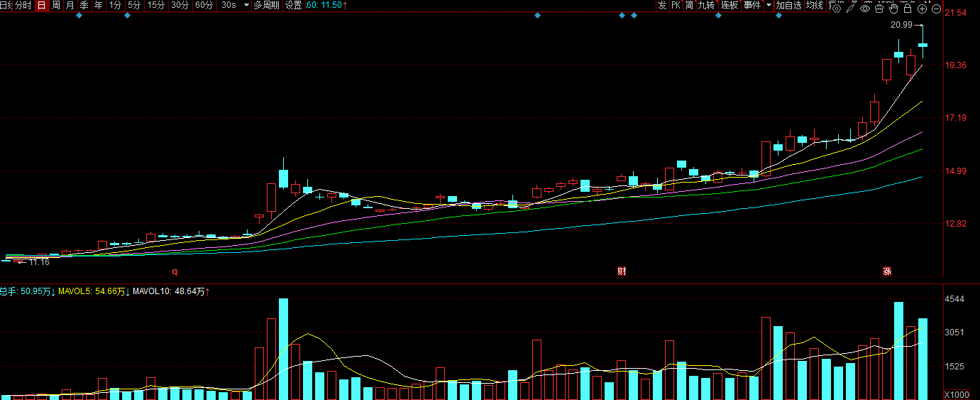Screen dimensions: 980x400
Task: Select the 周 weekly period
Action: (55, 5)
